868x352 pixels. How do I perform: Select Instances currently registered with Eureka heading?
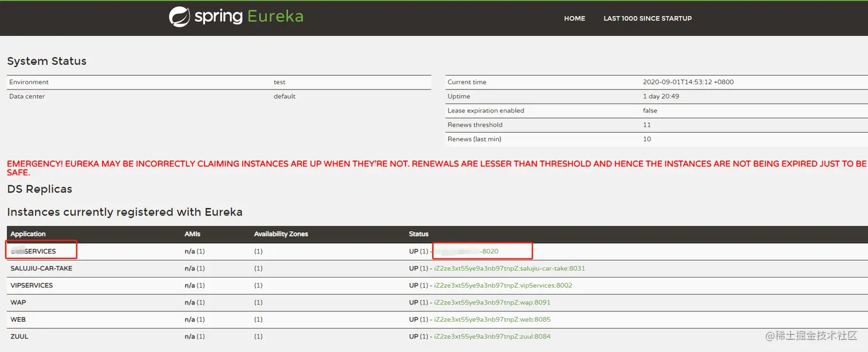[x=125, y=212]
